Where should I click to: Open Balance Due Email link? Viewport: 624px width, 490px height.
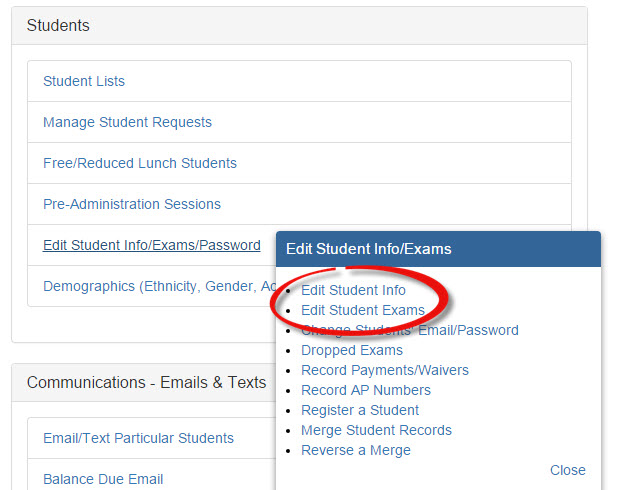(103, 479)
